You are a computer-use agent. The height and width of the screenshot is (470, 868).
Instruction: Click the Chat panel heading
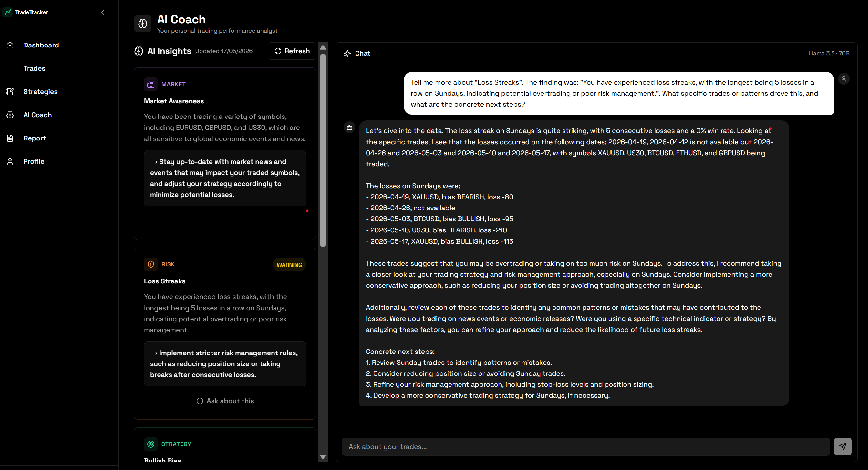pos(363,53)
